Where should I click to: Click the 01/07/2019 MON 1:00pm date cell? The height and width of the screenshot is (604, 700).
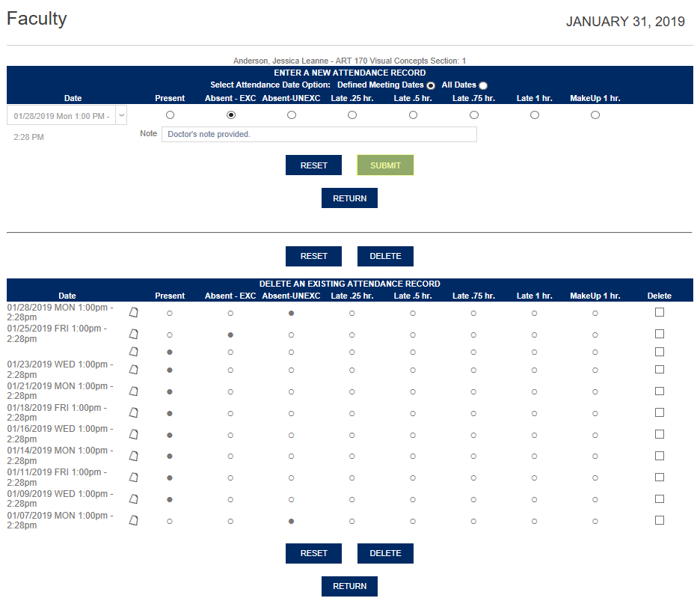pyautogui.click(x=61, y=520)
